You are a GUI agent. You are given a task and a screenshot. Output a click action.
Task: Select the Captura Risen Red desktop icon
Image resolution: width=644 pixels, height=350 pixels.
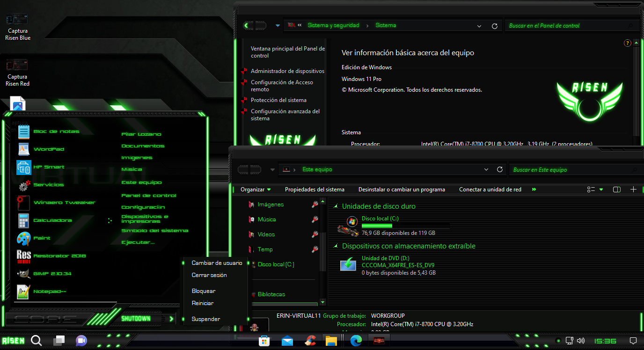[18, 73]
